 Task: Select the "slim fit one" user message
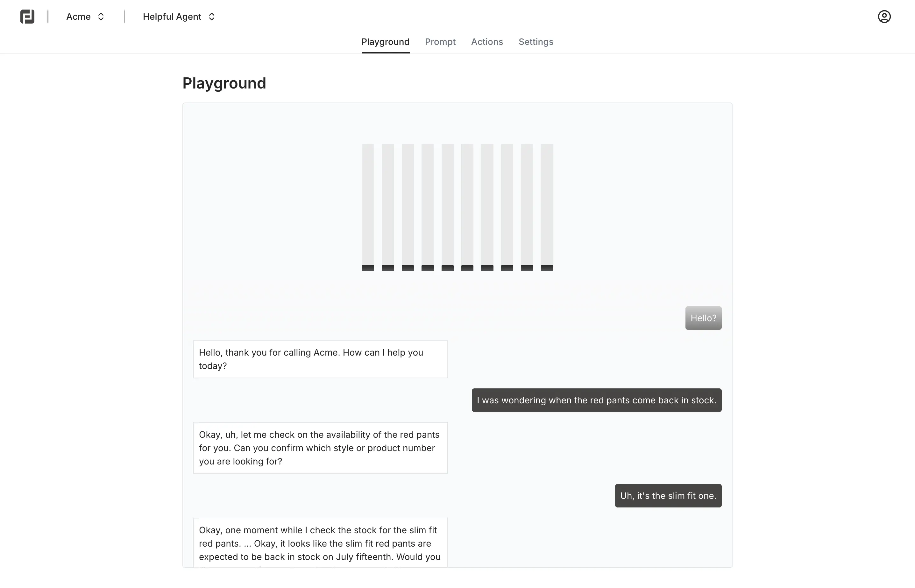(668, 496)
